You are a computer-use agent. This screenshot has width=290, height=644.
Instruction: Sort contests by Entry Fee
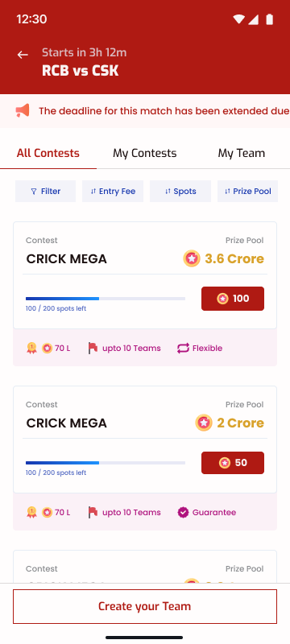click(113, 192)
